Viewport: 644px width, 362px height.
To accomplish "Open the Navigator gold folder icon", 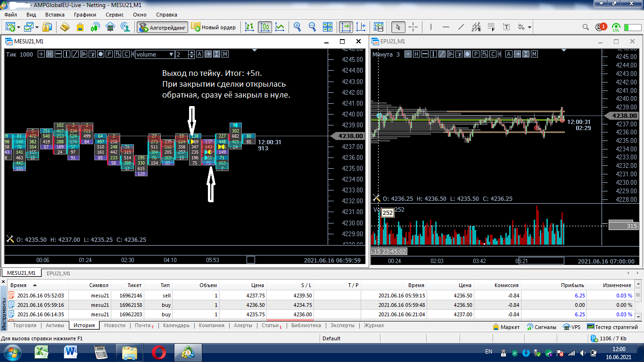I will pos(65,27).
